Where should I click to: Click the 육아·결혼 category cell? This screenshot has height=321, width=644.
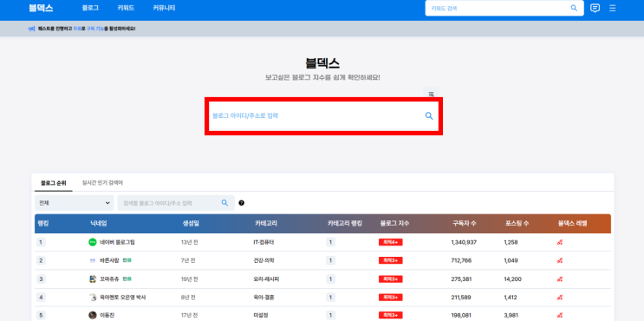pos(263,298)
